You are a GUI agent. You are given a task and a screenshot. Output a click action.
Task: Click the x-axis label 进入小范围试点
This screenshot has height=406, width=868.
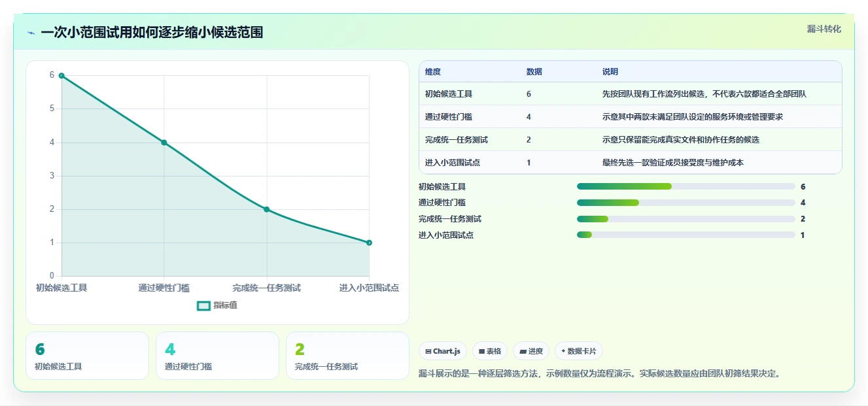[x=369, y=288]
